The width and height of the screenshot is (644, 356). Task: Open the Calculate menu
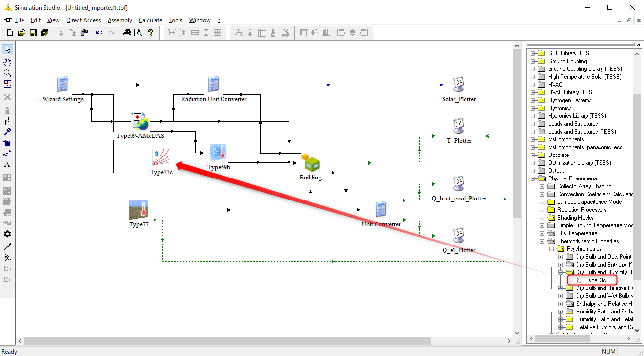coord(151,20)
